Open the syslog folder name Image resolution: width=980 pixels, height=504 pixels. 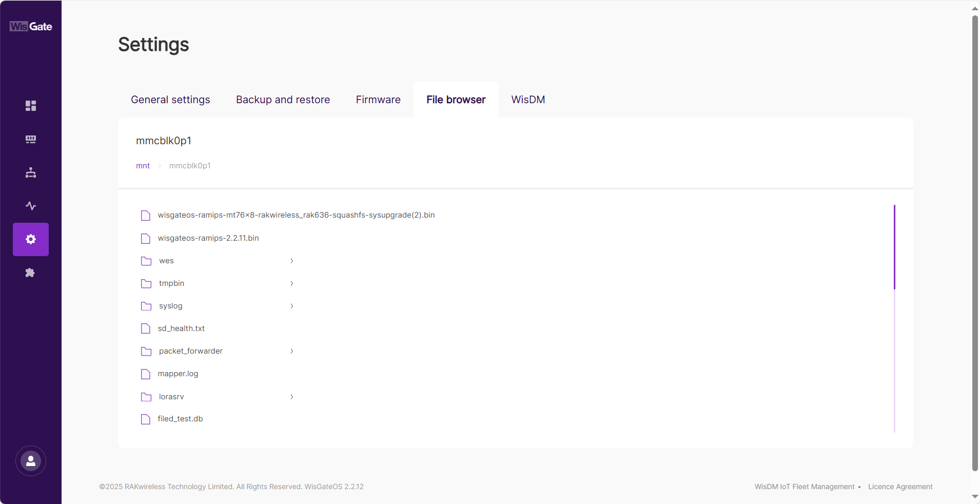(170, 306)
